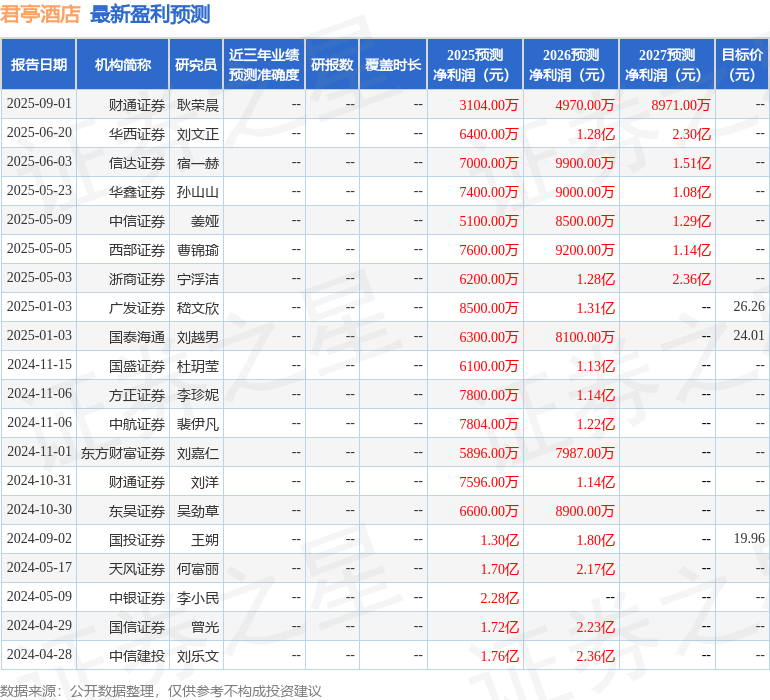Click the 2027预测净利润 column header
Screen dimensions: 770x700
tap(666, 65)
